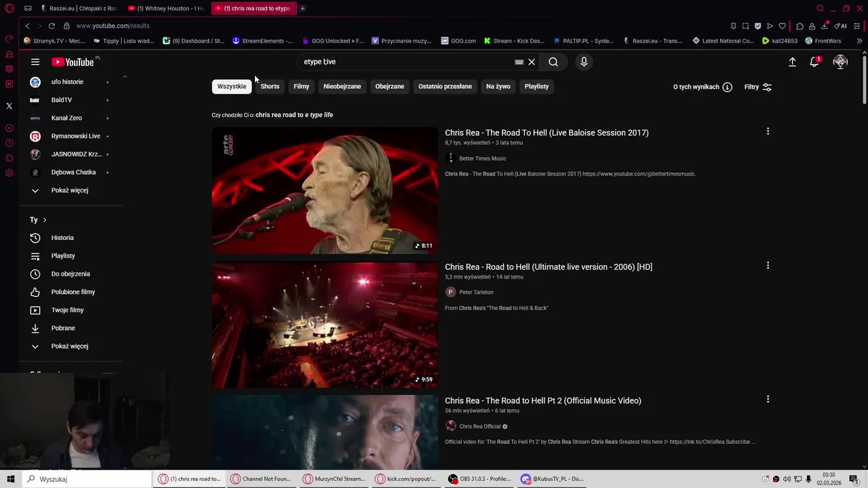This screenshot has height=488, width=868.
Task: Click the suggested query 'chris rea road to e type life'
Action: pos(294,115)
